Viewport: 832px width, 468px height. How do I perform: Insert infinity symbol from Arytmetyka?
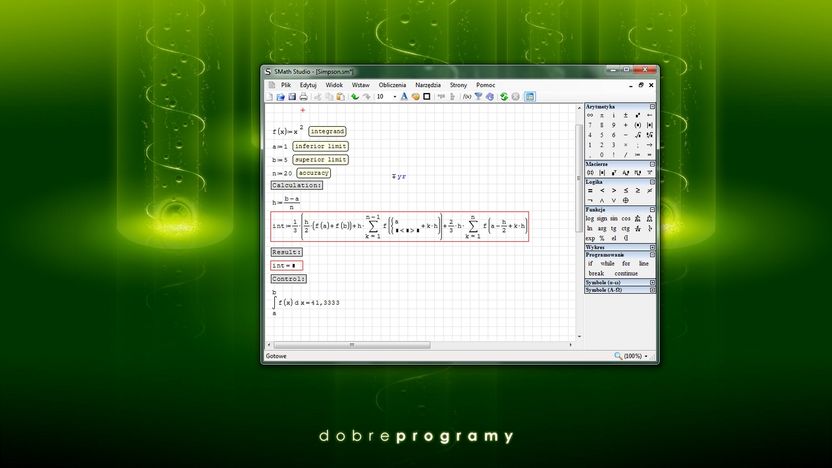coord(590,115)
